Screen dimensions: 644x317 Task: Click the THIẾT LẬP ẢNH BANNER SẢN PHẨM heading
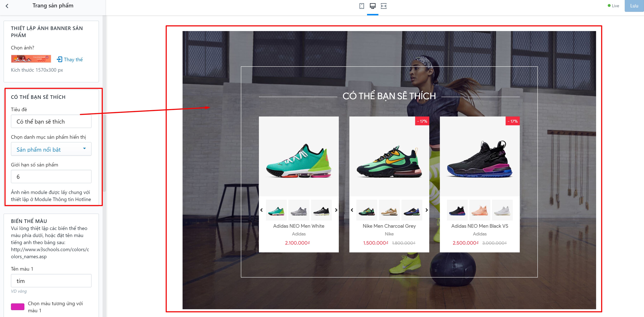coord(47,32)
